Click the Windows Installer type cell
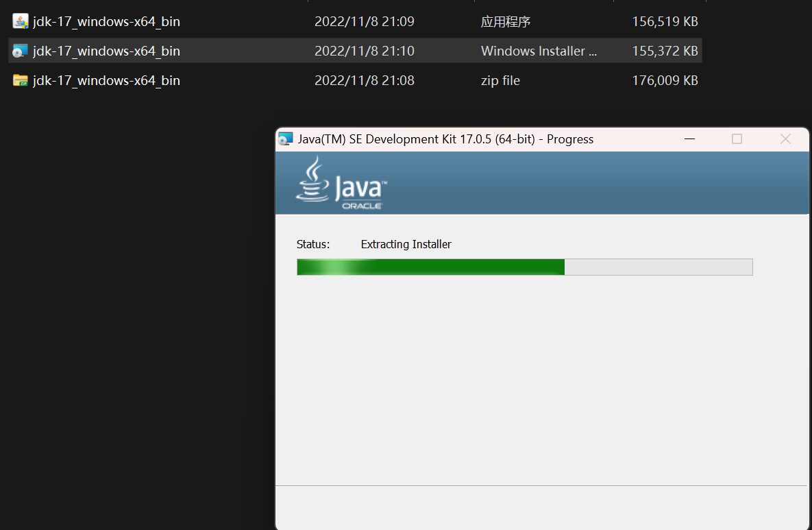The height and width of the screenshot is (530, 812). [539, 51]
